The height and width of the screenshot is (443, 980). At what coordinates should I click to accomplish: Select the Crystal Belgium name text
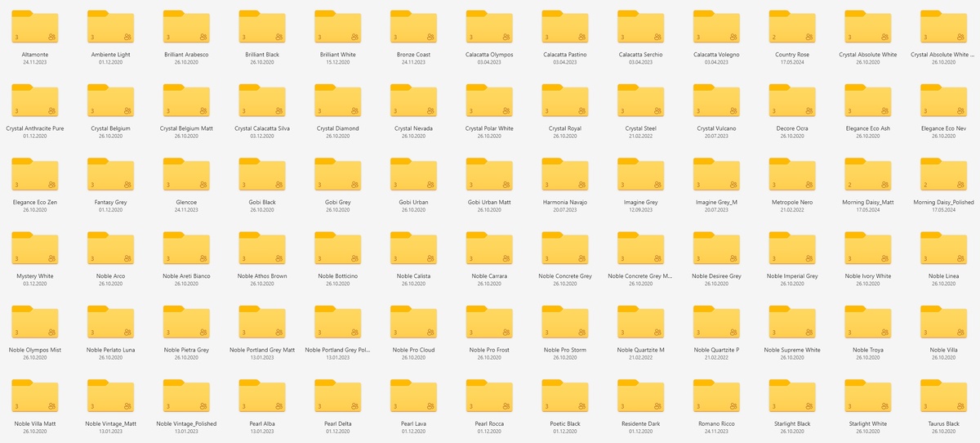[x=110, y=128]
